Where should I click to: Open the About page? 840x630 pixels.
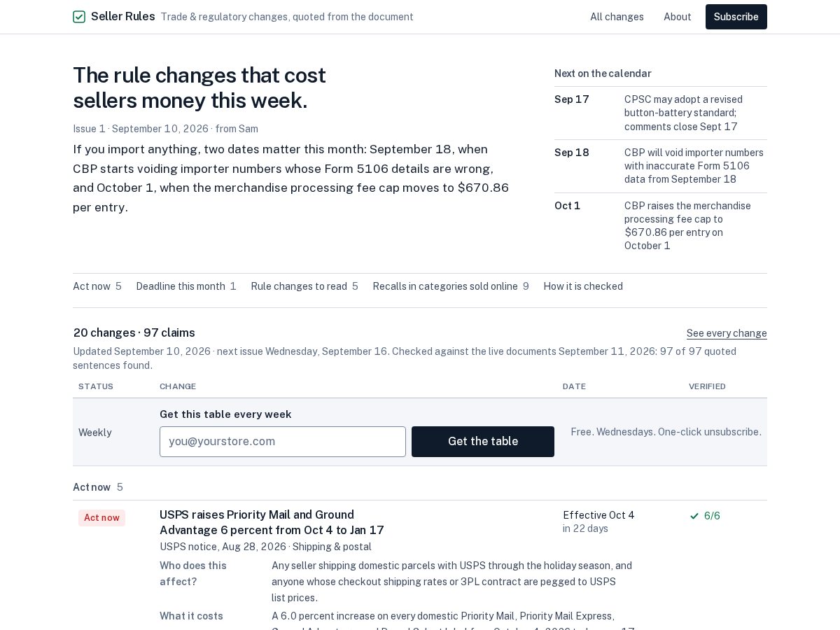tap(677, 17)
